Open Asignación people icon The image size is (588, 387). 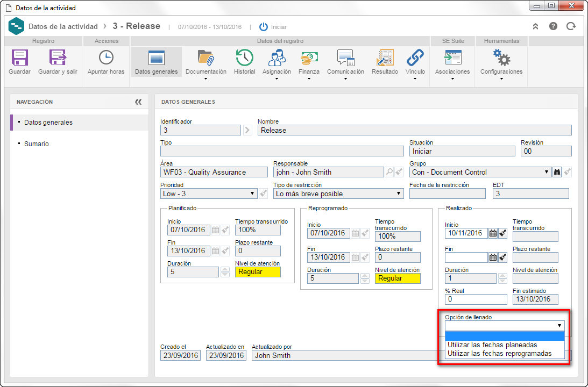(277, 58)
